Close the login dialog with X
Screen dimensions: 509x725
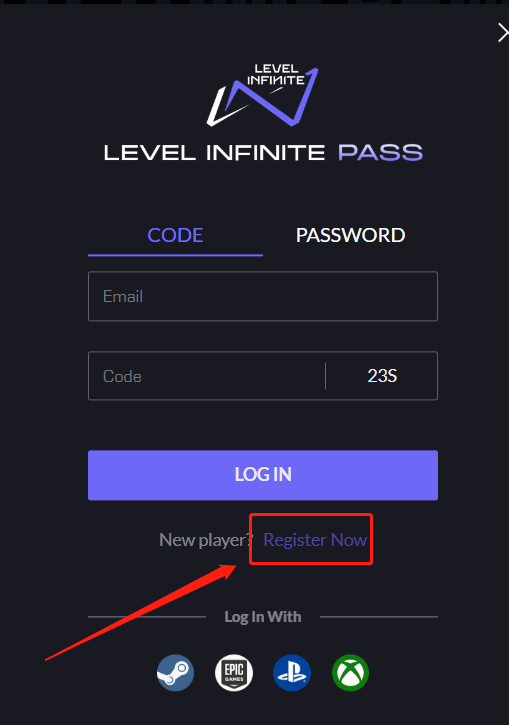503,33
